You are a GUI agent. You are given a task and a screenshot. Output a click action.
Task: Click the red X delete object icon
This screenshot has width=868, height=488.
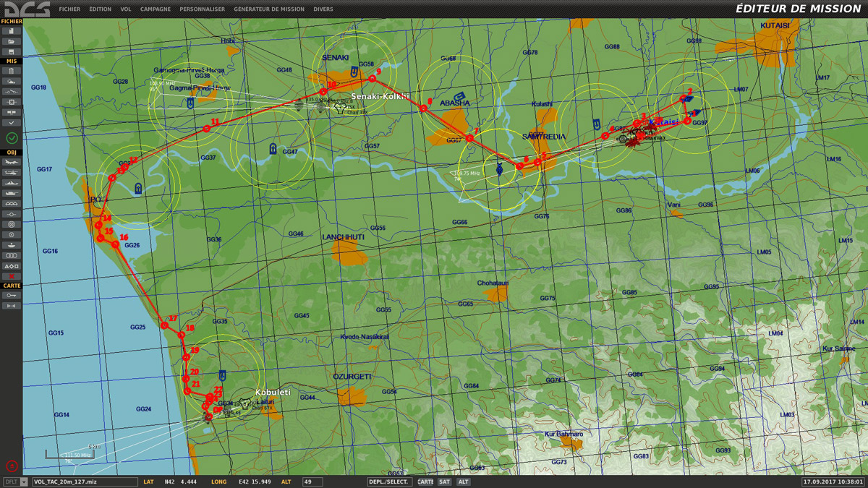pyautogui.click(x=12, y=276)
